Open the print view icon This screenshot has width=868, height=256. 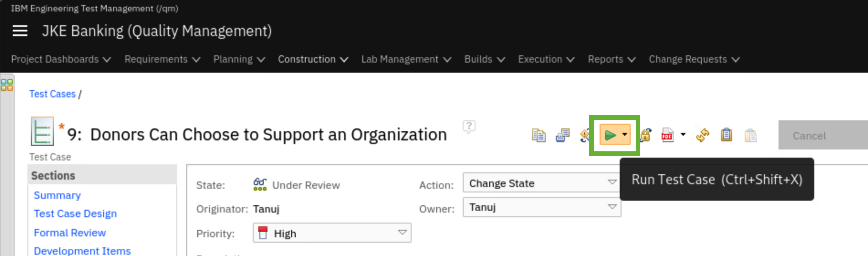(562, 135)
